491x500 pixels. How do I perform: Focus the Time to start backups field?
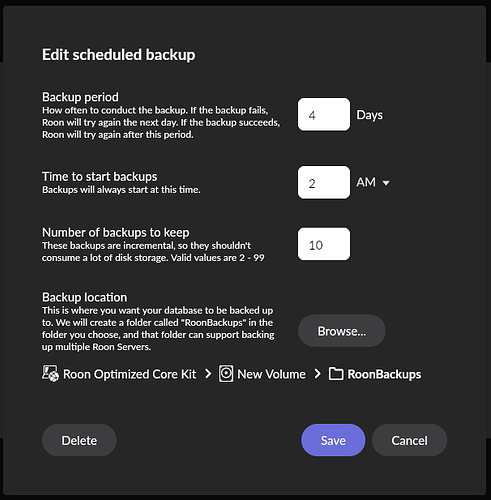pyautogui.click(x=324, y=182)
